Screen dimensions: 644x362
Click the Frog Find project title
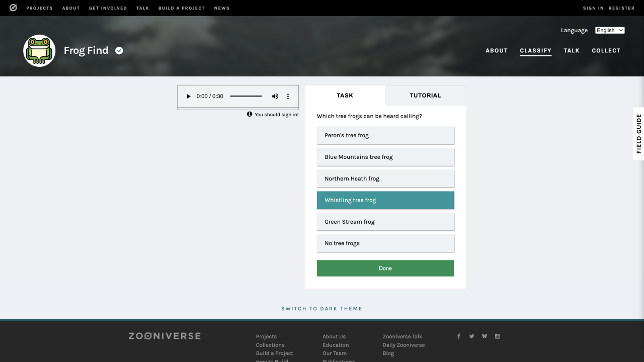86,50
